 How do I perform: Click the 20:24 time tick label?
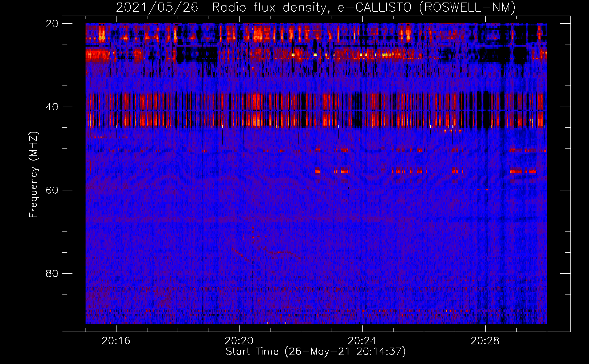(x=362, y=341)
